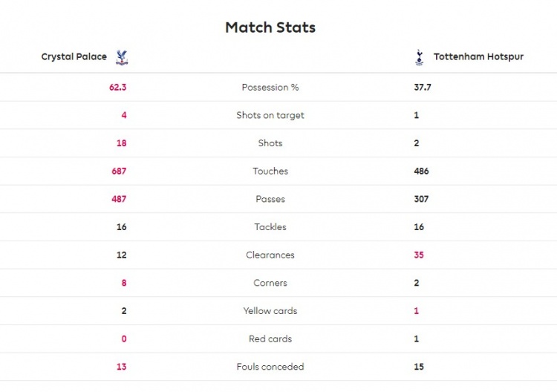Click the Clearances stat label
Viewport: 557px width, 392px height.
coord(270,255)
